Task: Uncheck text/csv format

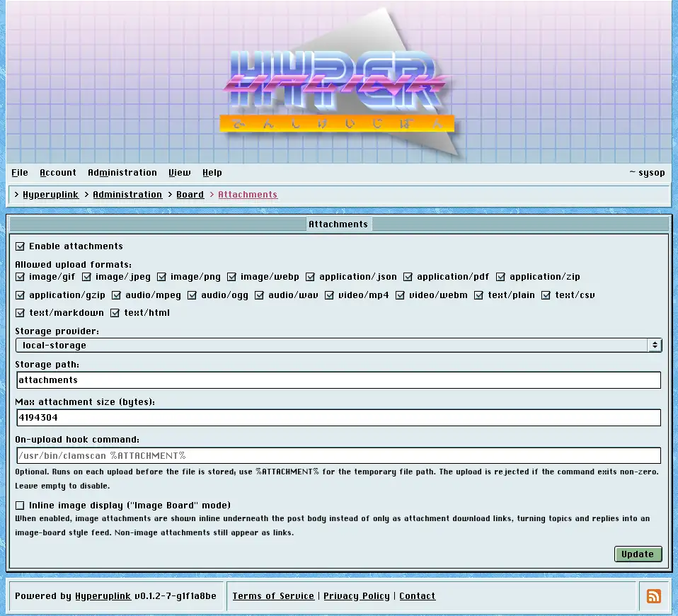Action: (546, 295)
